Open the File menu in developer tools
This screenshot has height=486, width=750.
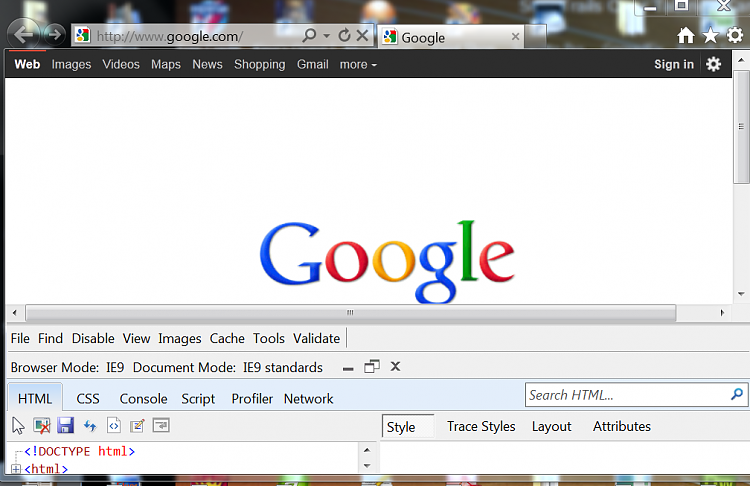(x=20, y=339)
